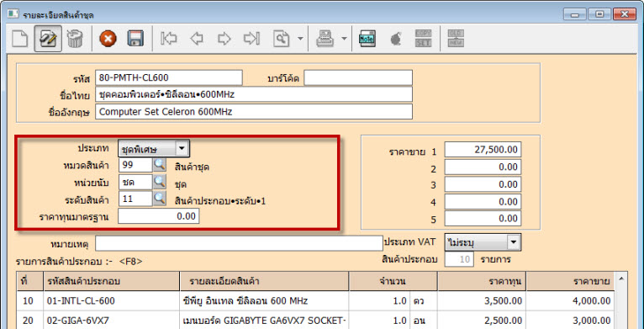Click the empty หมายเหตุ remark field
The height and width of the screenshot is (329, 644).
239,243
